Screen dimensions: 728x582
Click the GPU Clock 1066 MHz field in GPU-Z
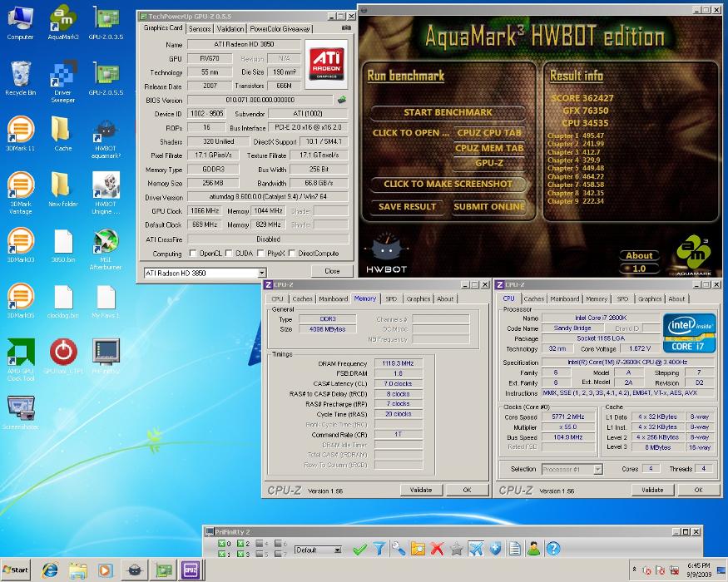[x=205, y=210]
